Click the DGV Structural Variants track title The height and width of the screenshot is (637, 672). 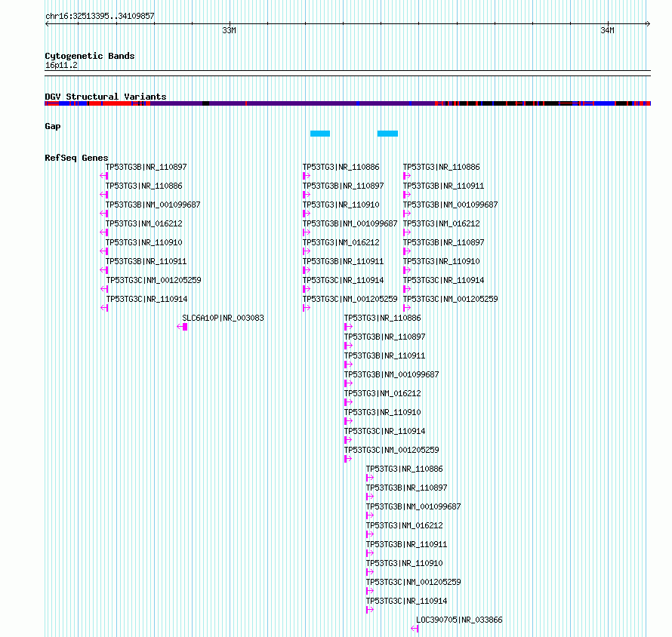coord(106,97)
